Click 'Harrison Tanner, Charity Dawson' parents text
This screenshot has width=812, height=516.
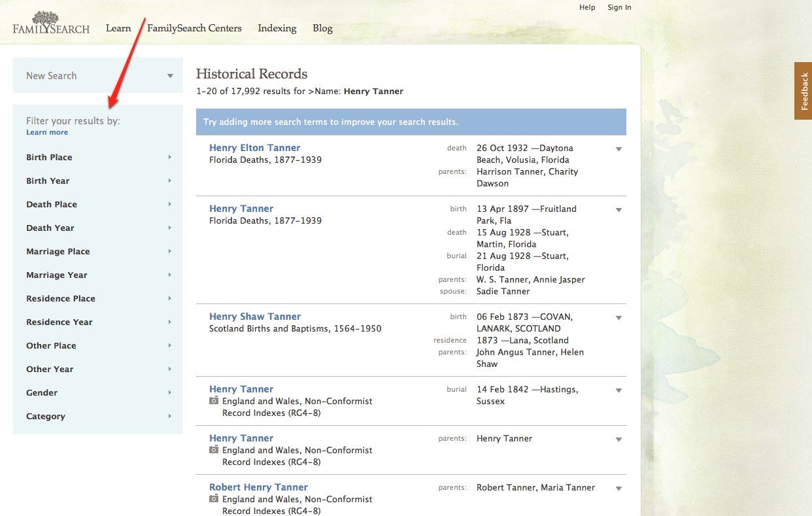pos(528,177)
